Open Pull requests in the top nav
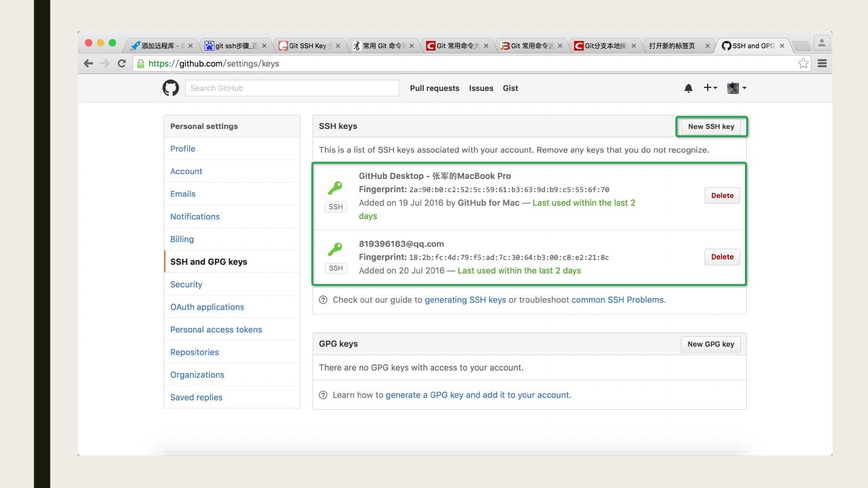 434,88
